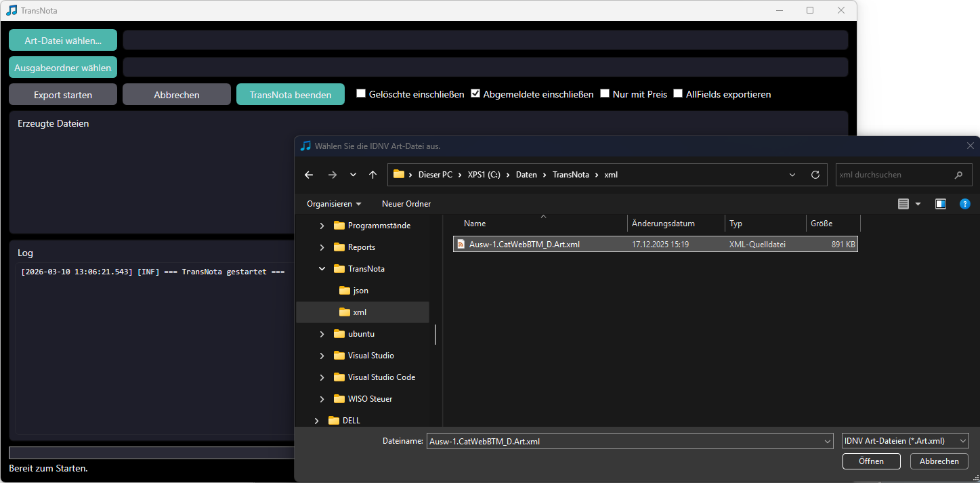
Task: Enable Gelöschte einschließen checkbox
Action: pyautogui.click(x=361, y=94)
